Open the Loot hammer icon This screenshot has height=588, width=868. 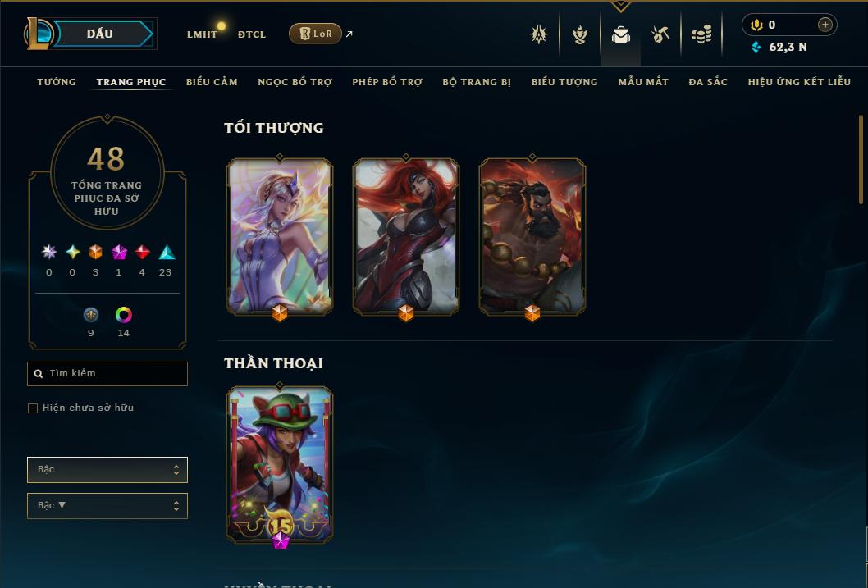coord(660,34)
